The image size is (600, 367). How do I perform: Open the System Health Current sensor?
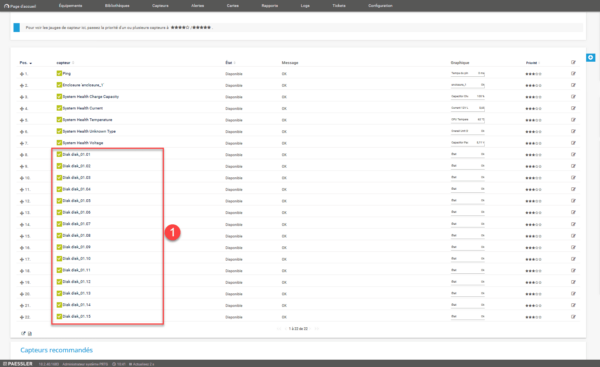click(x=83, y=108)
